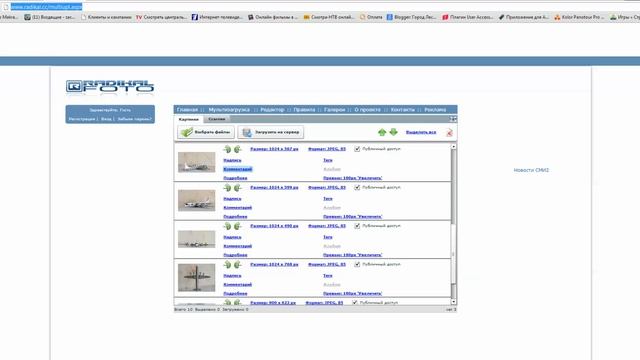The height and width of the screenshot is (360, 640).
Task: Toggle Публичный доступ in the bottom partially visible row
Action: click(x=355, y=302)
